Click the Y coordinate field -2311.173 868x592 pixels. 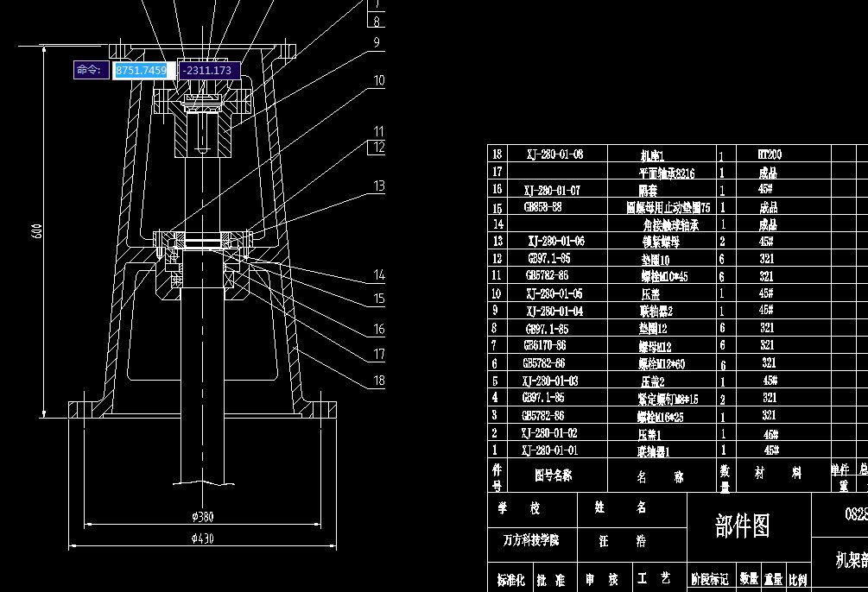click(x=209, y=70)
